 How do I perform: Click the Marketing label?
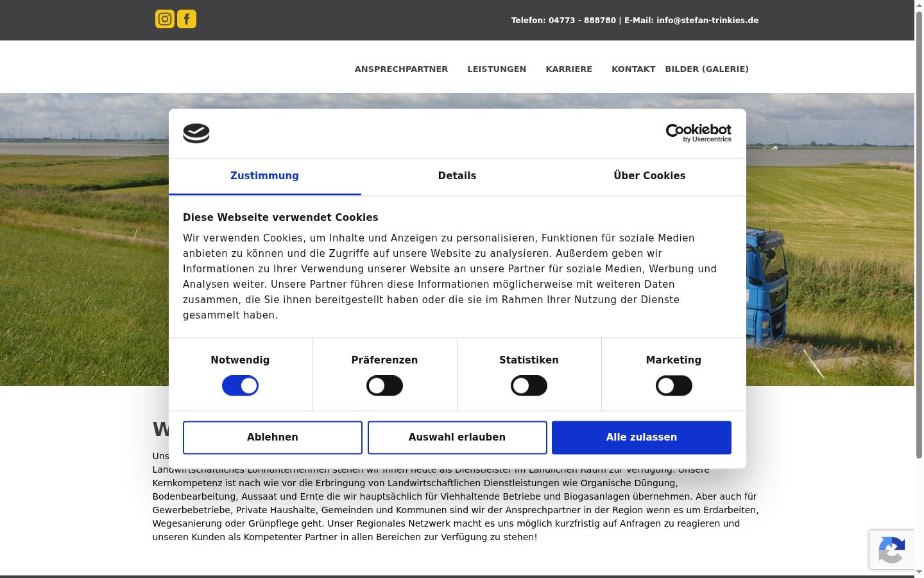tap(674, 360)
